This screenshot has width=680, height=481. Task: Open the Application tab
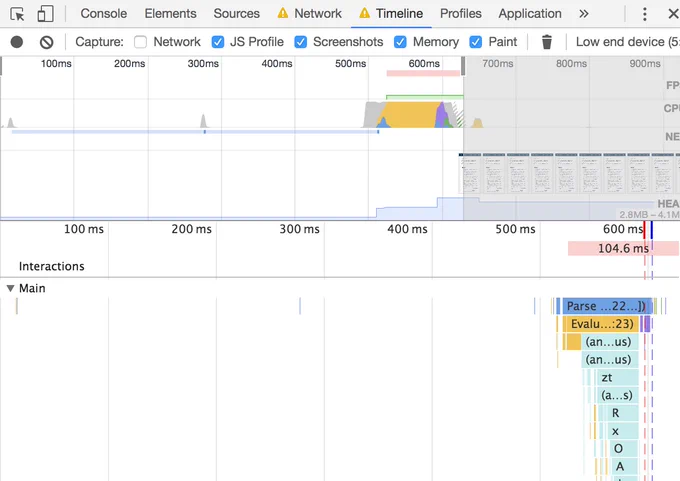point(530,14)
